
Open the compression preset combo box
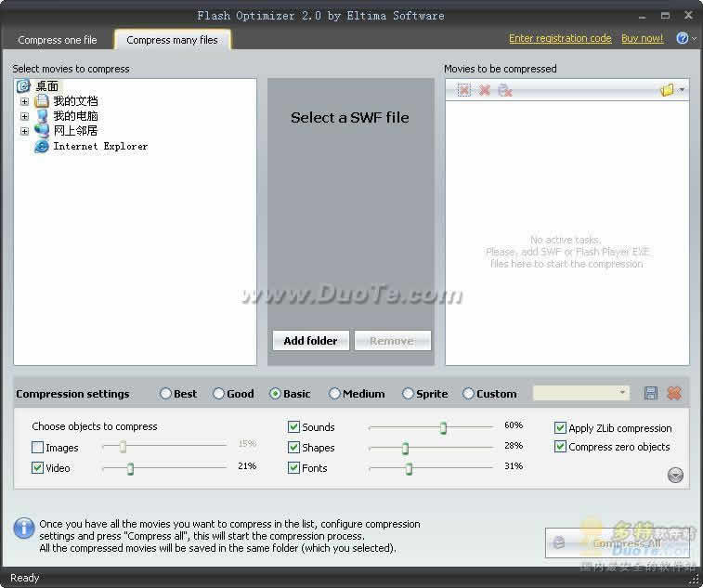point(581,393)
